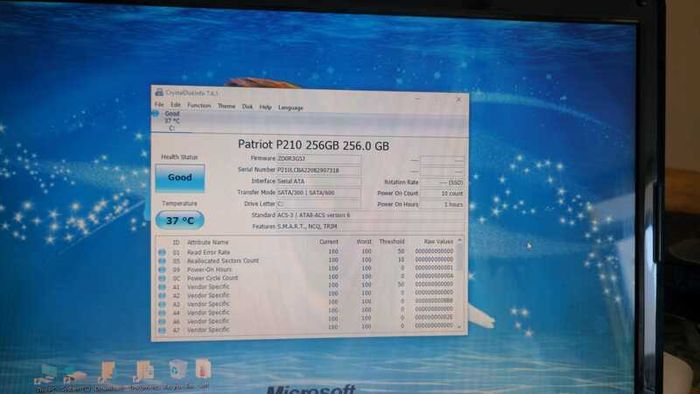Click the Rotation Rate (SSD) value

[x=442, y=182]
